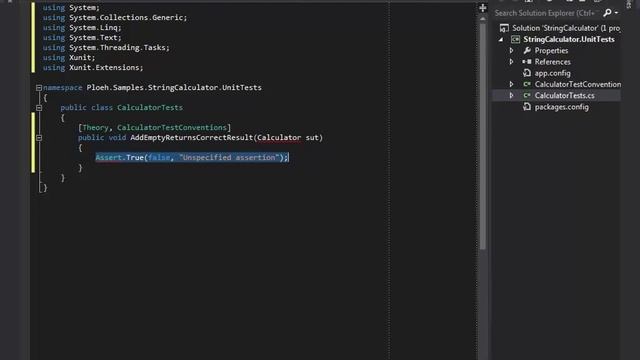Viewport: 640px width, 360px height.
Task: Focus the Search Solution Explorer field
Action: coord(547,13)
